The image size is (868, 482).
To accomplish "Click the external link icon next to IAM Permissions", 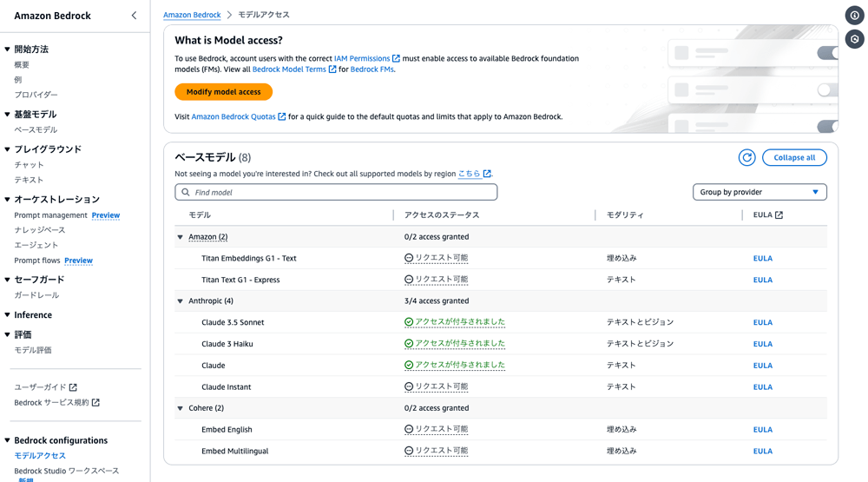I will coord(396,58).
